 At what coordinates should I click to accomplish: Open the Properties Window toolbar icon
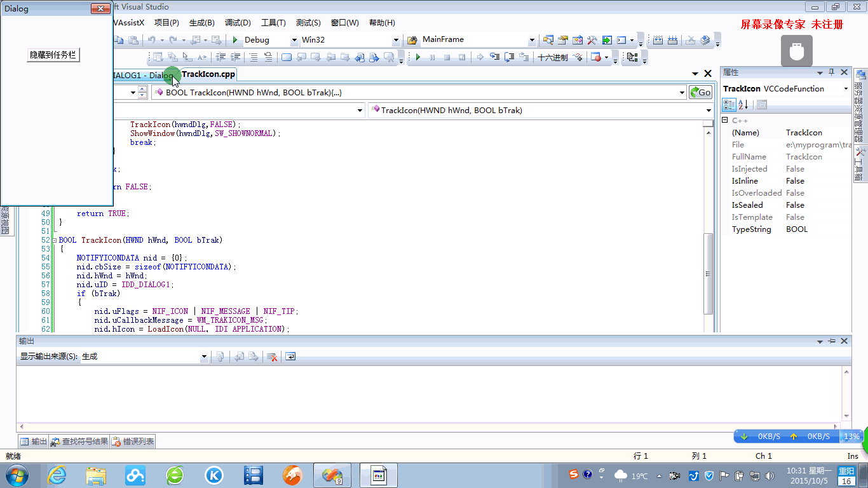click(x=563, y=40)
